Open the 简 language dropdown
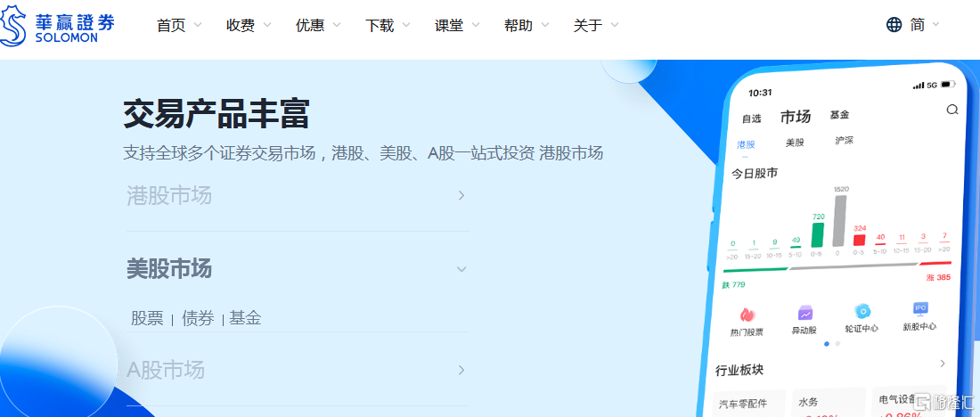980x417 pixels. (x=925, y=24)
